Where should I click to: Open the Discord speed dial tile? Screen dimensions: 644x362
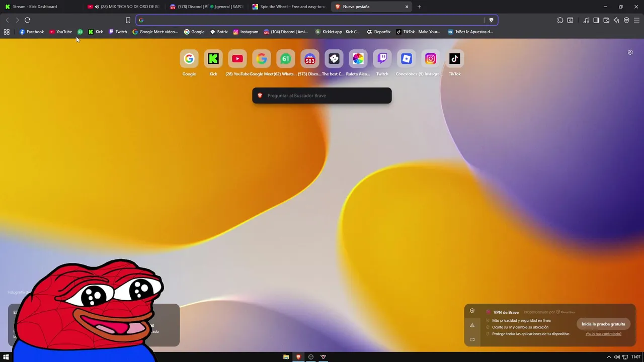point(310,59)
